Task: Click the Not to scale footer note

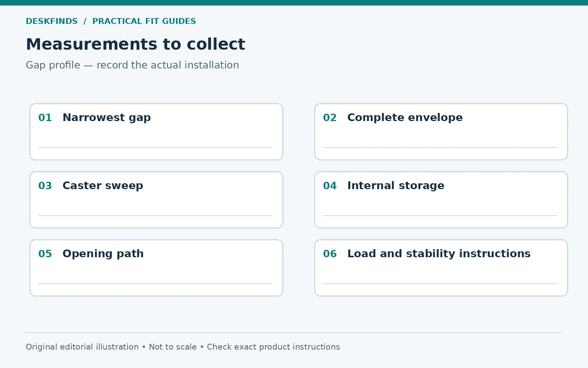Action: point(173,347)
